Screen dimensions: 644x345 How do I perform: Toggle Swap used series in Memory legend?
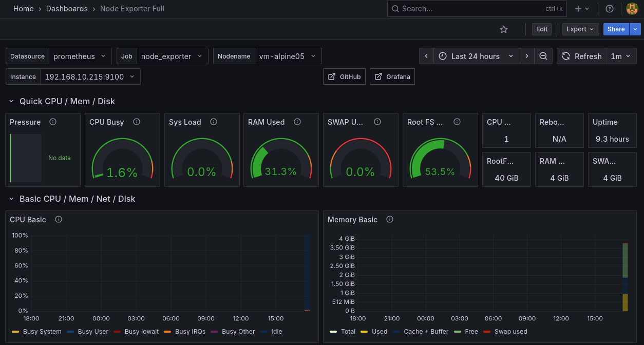coord(510,332)
